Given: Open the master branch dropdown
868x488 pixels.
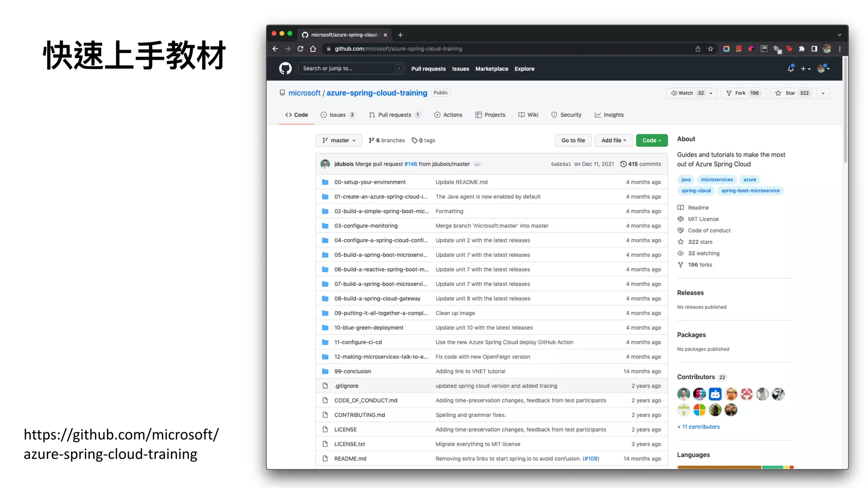Looking at the screenshot, I should click(339, 140).
